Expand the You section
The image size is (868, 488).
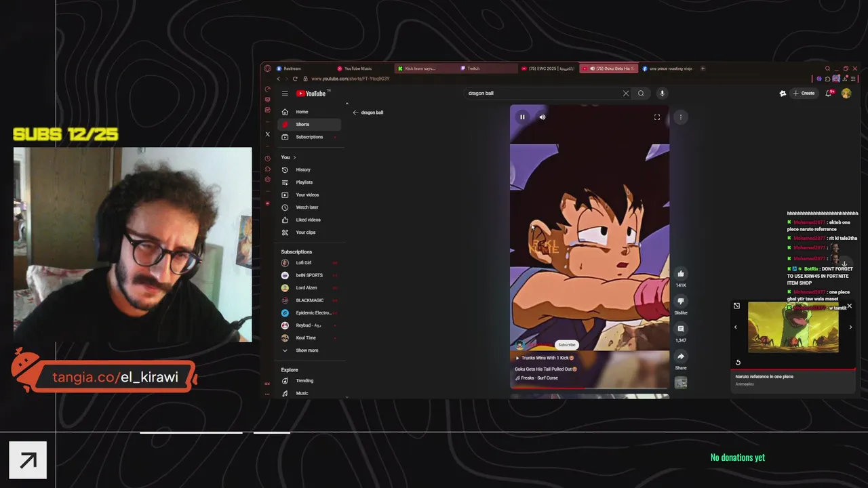coord(289,157)
